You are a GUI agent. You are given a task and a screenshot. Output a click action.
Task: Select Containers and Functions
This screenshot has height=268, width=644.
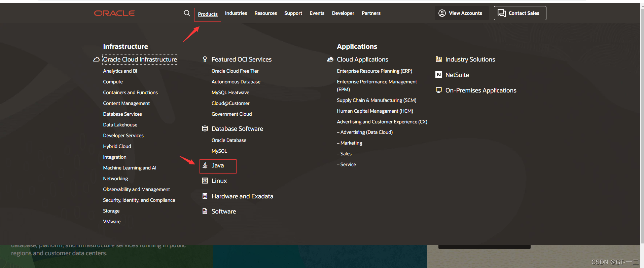tap(130, 92)
